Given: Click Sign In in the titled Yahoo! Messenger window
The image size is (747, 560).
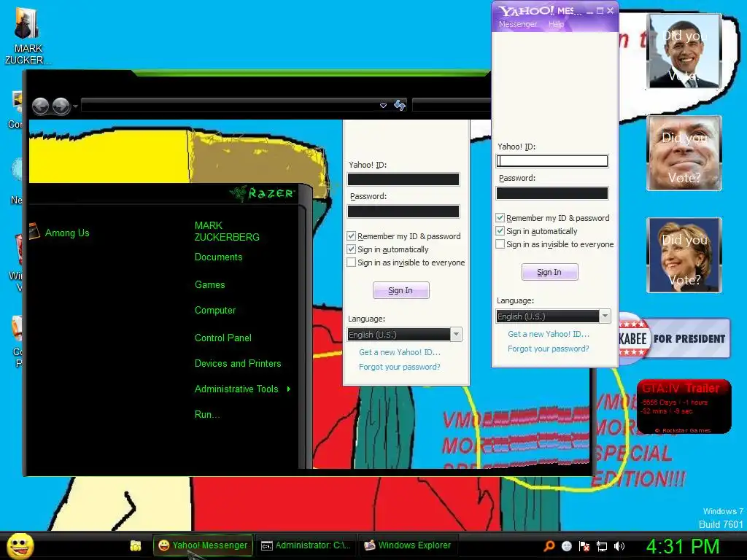Looking at the screenshot, I should point(549,272).
